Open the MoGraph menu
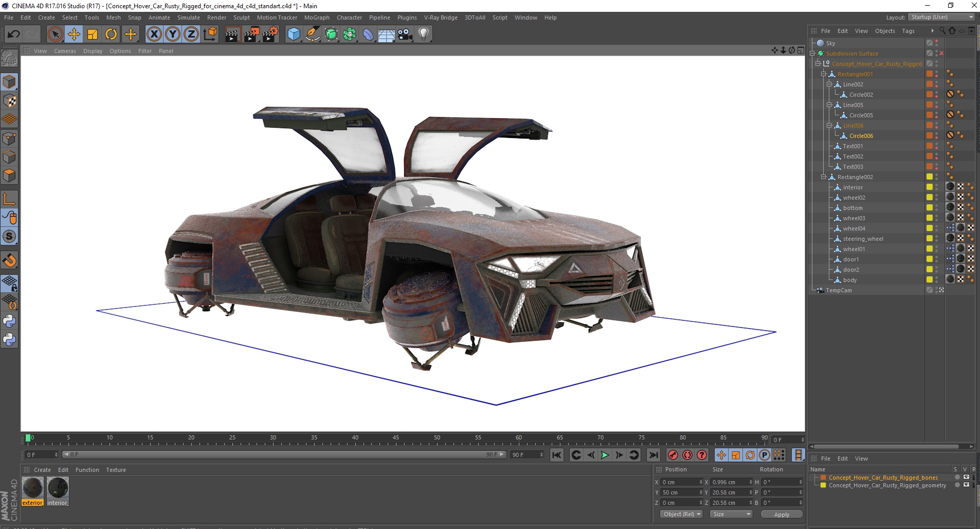 tap(316, 17)
